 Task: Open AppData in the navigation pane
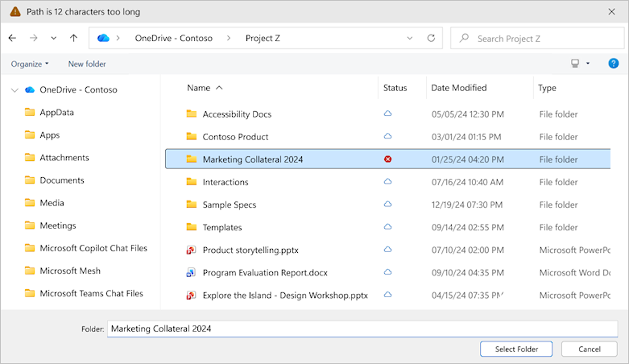coord(56,113)
